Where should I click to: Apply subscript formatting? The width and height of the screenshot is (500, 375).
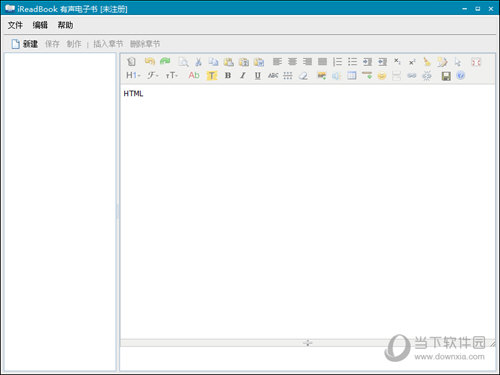click(x=397, y=61)
